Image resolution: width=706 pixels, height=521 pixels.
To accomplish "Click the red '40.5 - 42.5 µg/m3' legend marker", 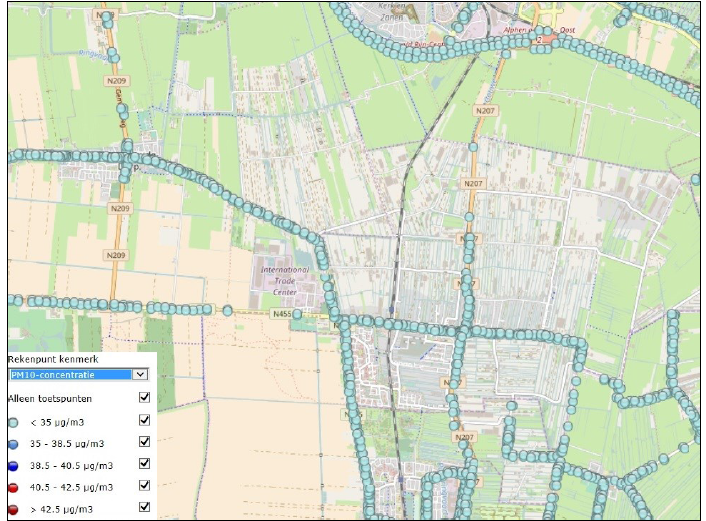I will click(x=13, y=487).
